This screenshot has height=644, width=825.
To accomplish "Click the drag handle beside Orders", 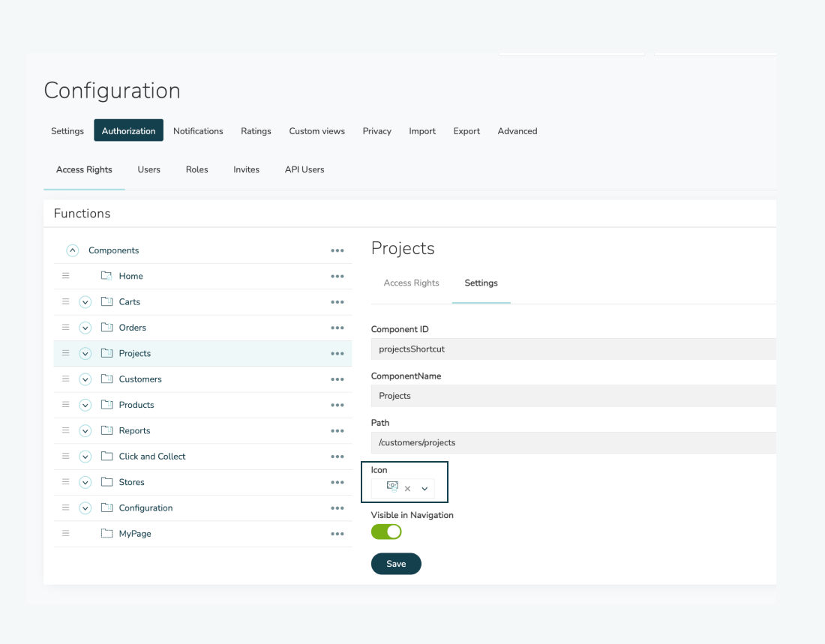I will point(65,328).
